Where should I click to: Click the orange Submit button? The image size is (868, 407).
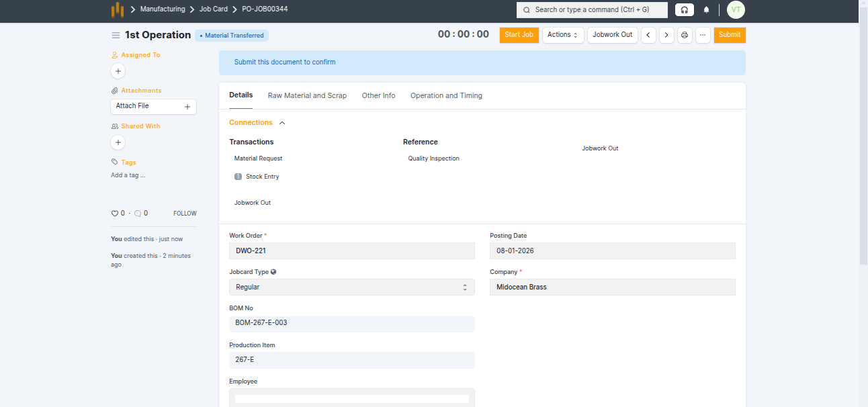(729, 35)
